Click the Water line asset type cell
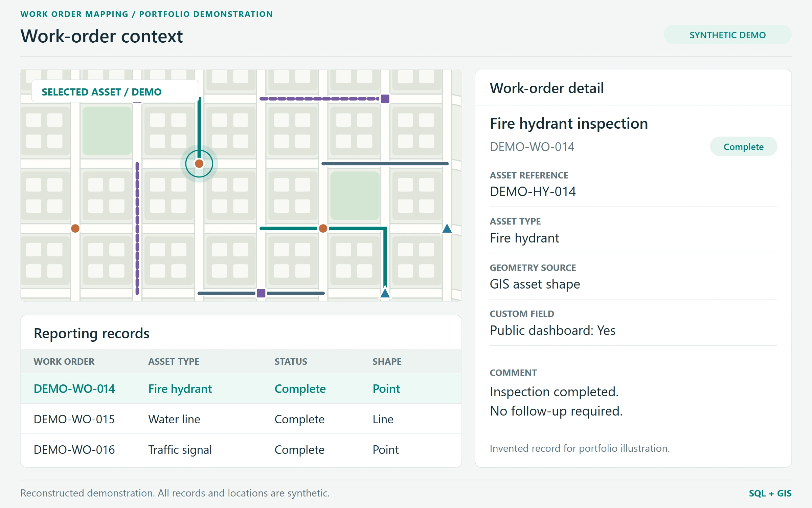 tap(174, 419)
